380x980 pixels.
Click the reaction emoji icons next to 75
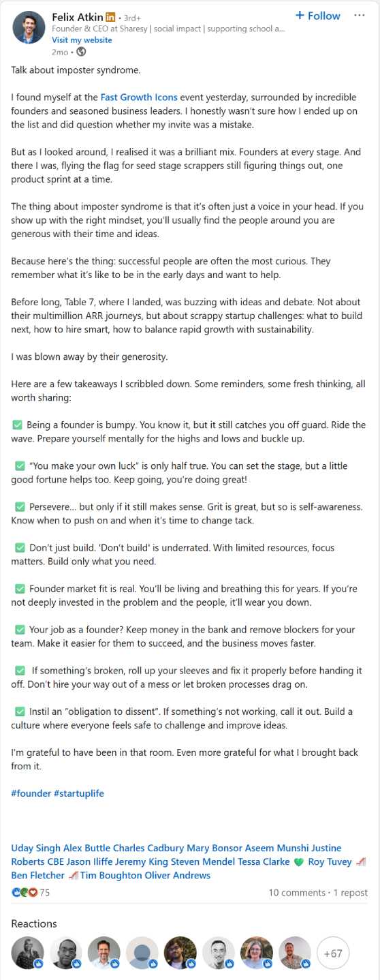click(25, 893)
